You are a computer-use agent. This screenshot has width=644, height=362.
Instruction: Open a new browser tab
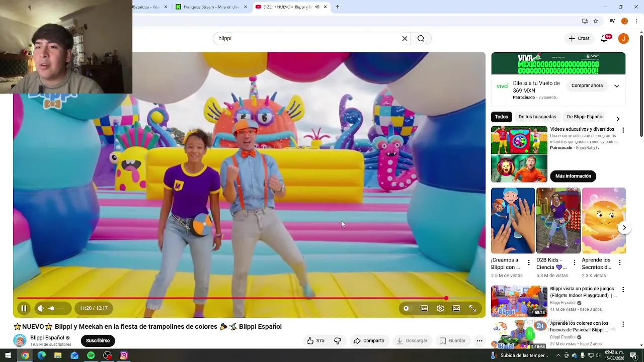(337, 7)
